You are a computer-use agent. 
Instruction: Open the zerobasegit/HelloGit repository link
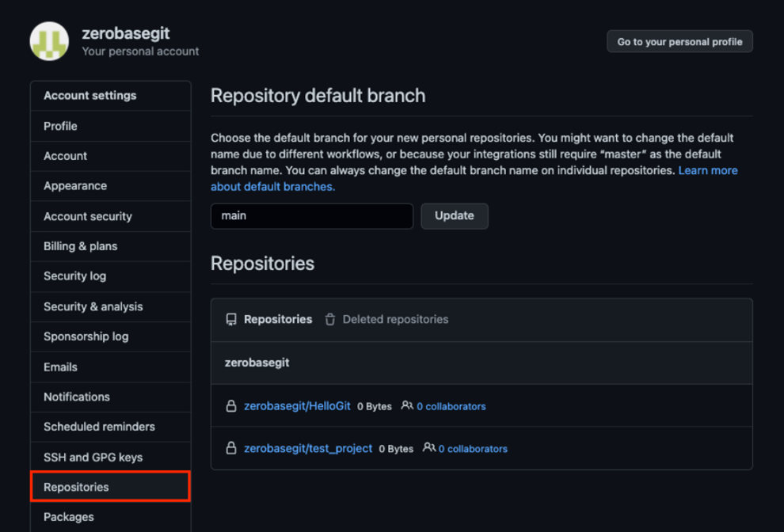tap(297, 406)
